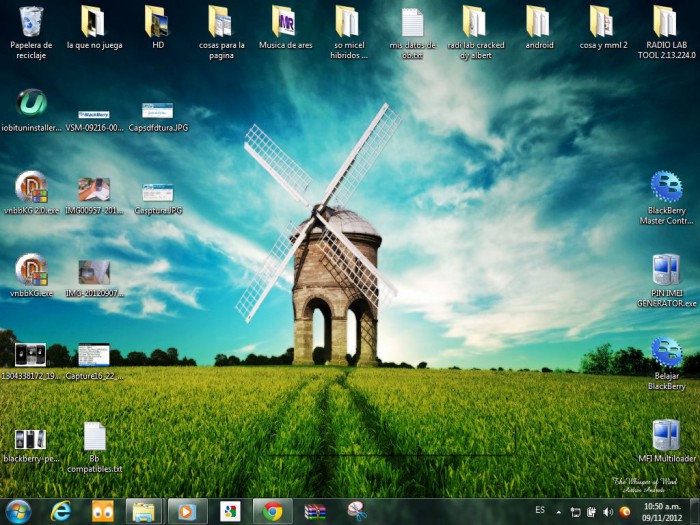The height and width of the screenshot is (525, 700).
Task: Launch Internet Explorer from the taskbar
Action: (x=61, y=511)
